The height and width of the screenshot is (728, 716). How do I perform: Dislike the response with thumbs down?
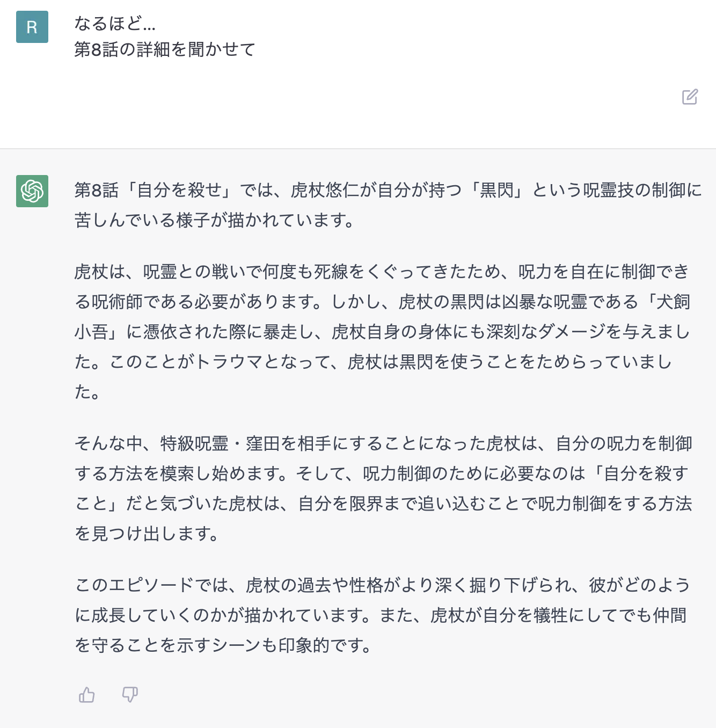(x=130, y=695)
